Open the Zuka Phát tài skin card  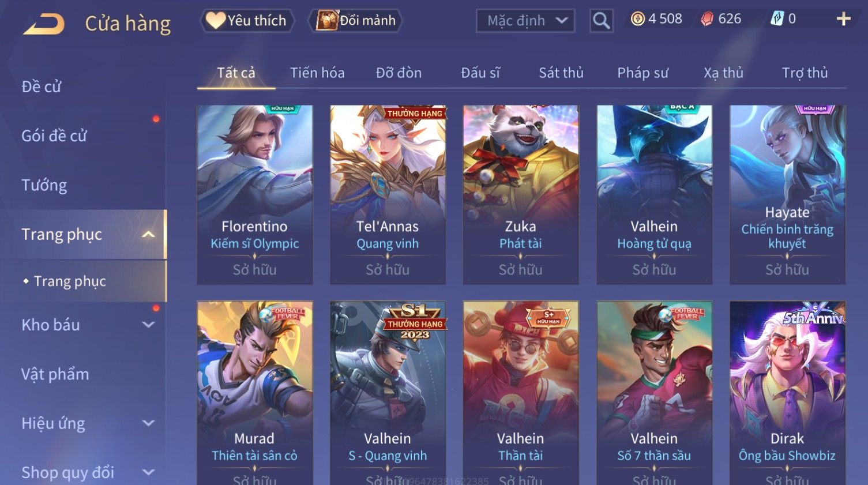click(x=521, y=194)
